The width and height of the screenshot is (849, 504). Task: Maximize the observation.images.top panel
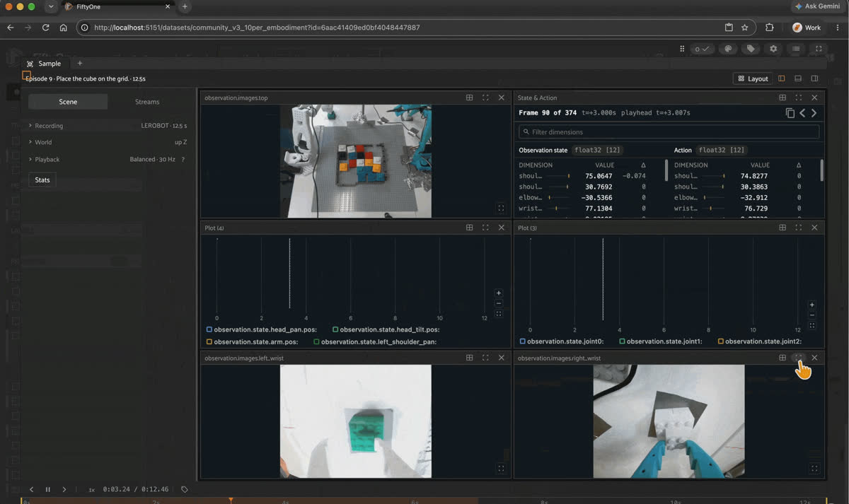coord(485,98)
